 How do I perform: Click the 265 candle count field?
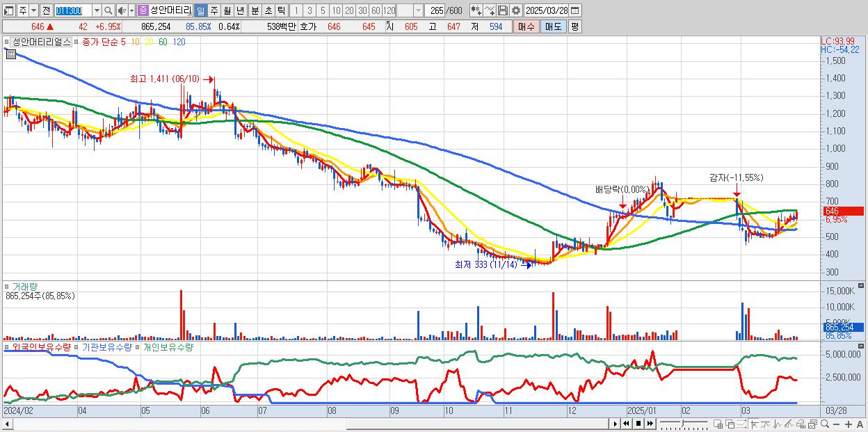pos(435,10)
